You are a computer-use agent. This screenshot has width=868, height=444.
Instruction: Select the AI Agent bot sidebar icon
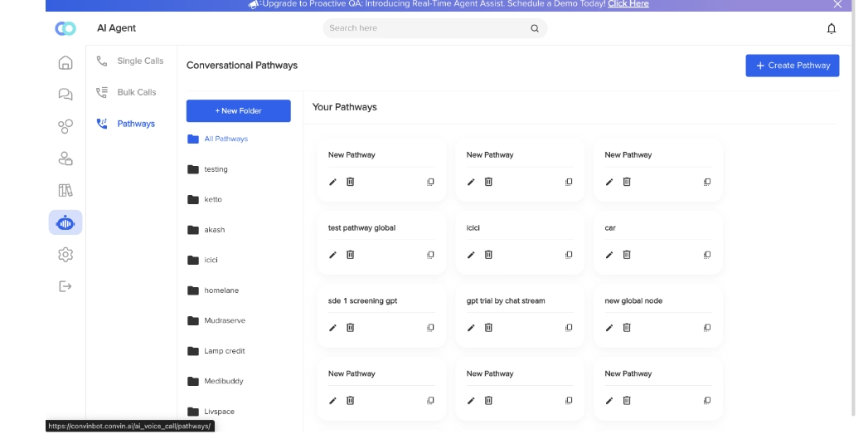(x=65, y=223)
